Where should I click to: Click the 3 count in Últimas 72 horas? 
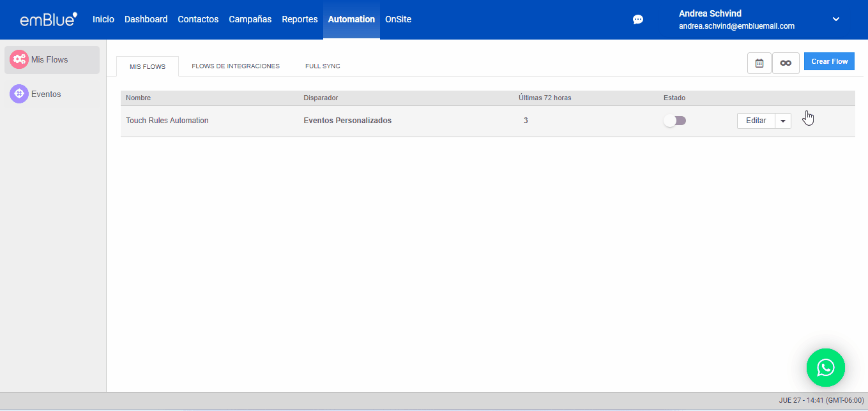[x=526, y=121]
